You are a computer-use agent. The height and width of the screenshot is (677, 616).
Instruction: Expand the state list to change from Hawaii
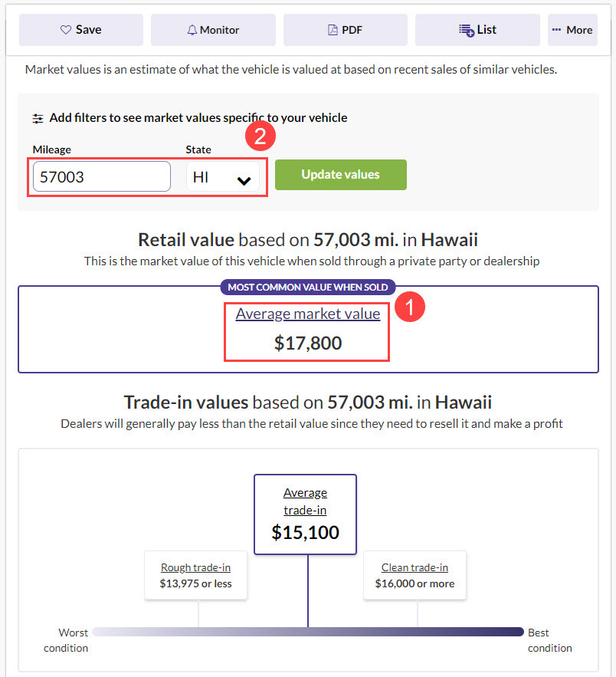coord(222,176)
